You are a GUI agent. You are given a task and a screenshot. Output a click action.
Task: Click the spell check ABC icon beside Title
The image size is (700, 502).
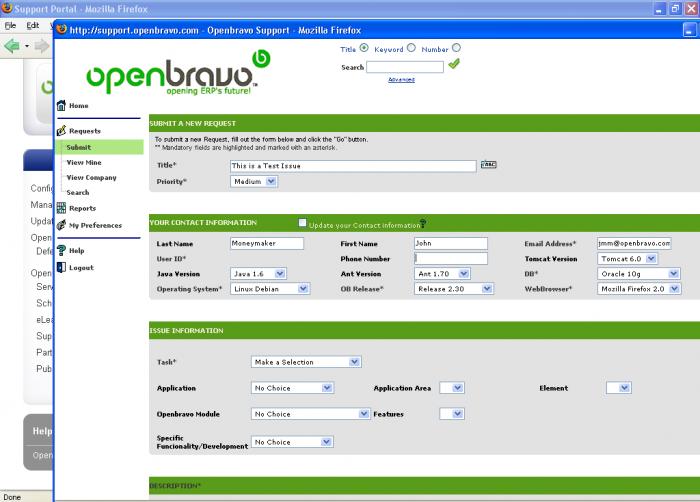(x=488, y=164)
